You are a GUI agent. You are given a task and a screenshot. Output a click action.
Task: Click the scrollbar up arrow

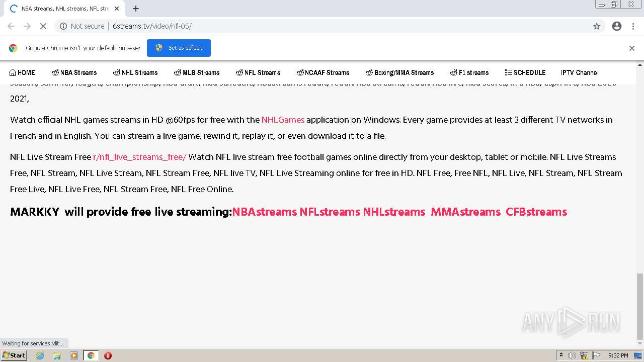(640, 65)
